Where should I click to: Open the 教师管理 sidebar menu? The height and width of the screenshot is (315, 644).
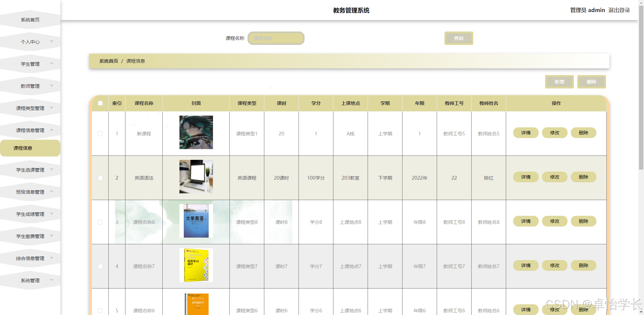coord(30,86)
